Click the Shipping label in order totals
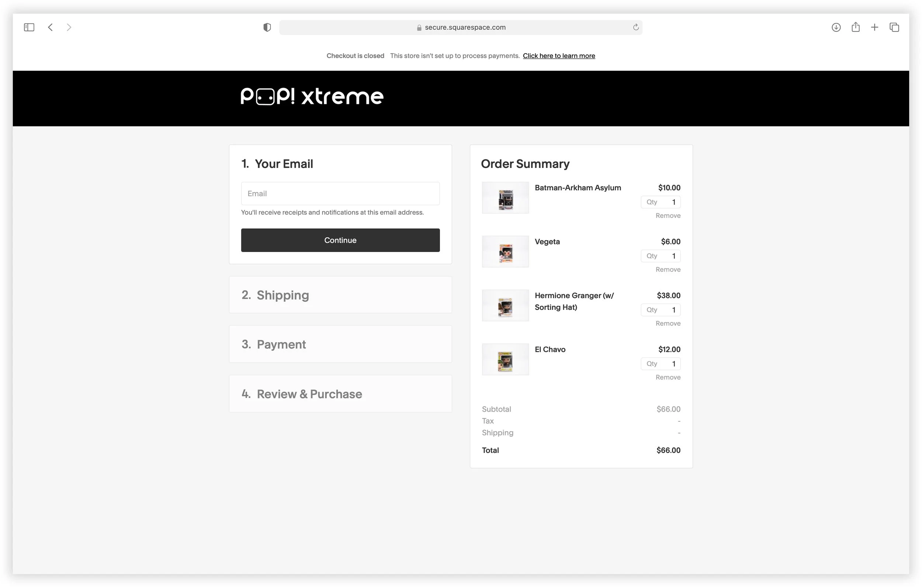 [498, 433]
